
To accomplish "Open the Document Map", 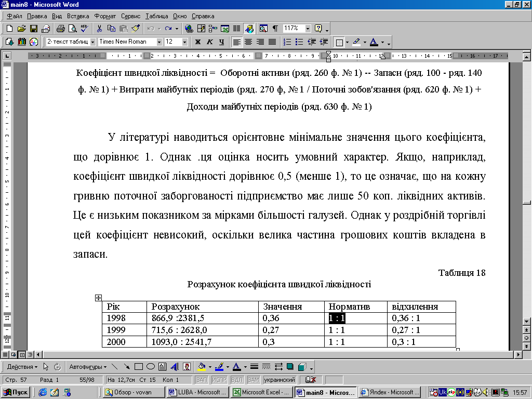I will 263,29.
